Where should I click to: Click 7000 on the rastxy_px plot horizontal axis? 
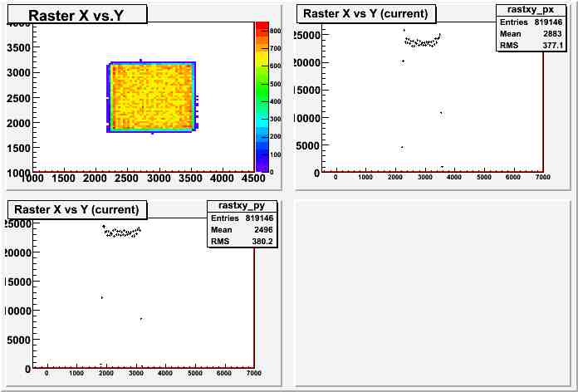(x=541, y=178)
